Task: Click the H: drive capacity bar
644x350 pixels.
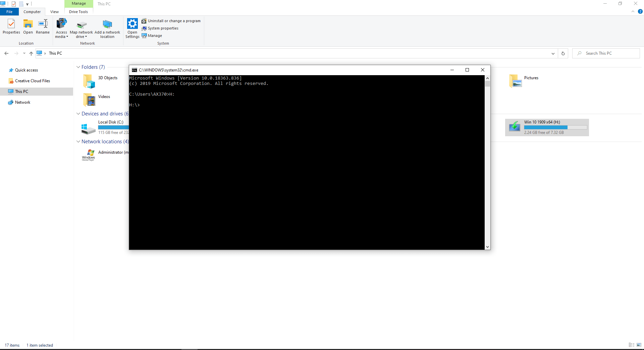Action: point(555,128)
